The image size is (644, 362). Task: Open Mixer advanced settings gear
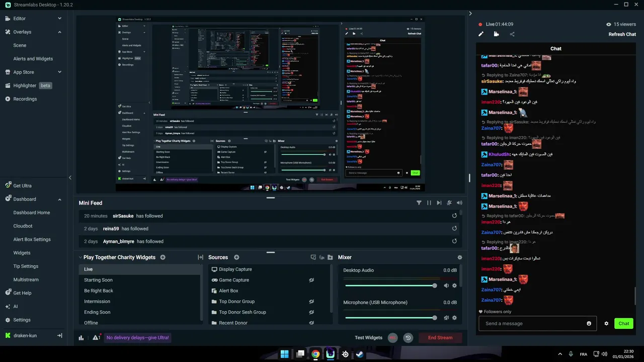point(459,257)
